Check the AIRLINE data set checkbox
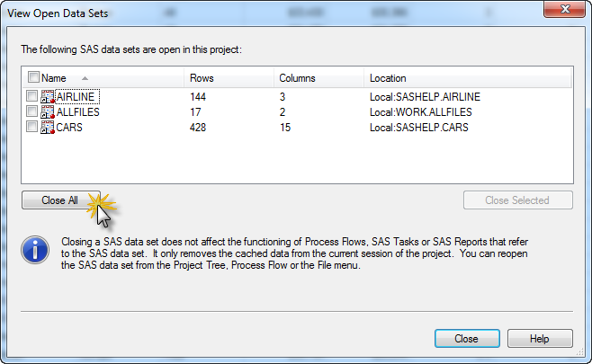Viewport: 592px width, 364px height. [32, 97]
